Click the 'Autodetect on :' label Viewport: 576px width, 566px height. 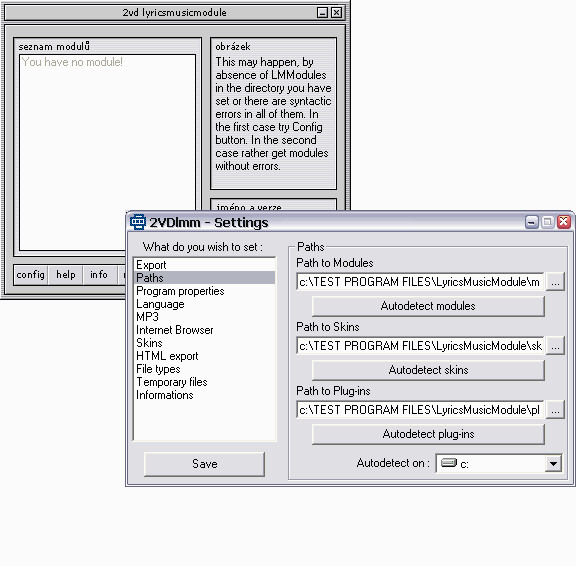pyautogui.click(x=393, y=463)
